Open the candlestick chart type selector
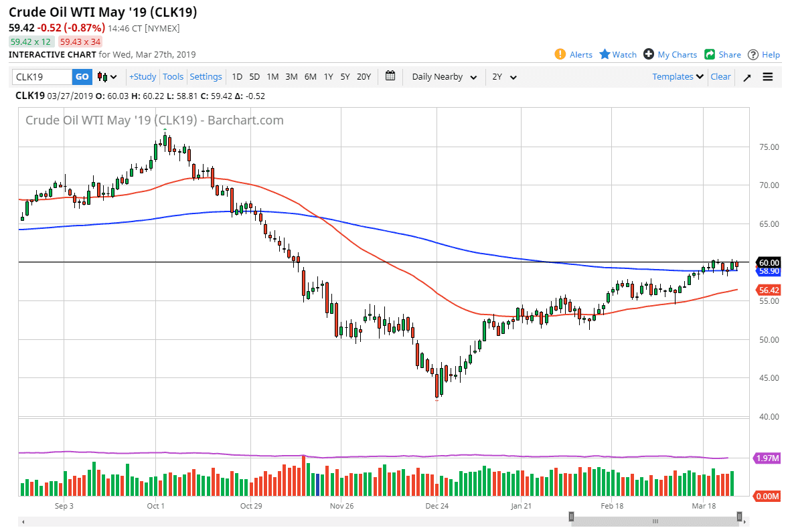This screenshot has width=790, height=532. tap(107, 76)
